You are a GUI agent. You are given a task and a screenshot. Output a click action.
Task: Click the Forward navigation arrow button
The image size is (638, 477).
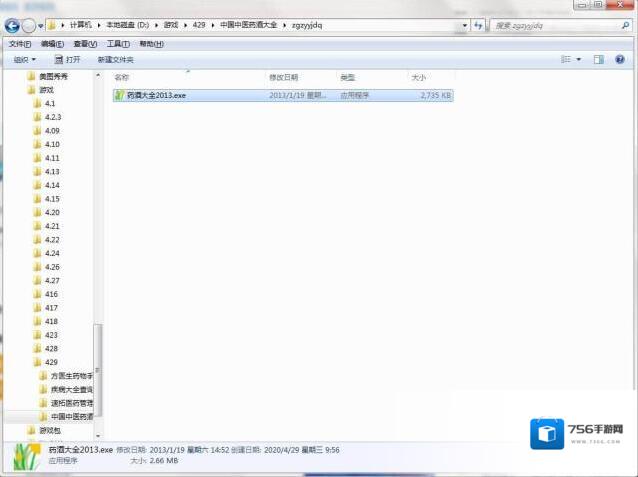pos(30,25)
